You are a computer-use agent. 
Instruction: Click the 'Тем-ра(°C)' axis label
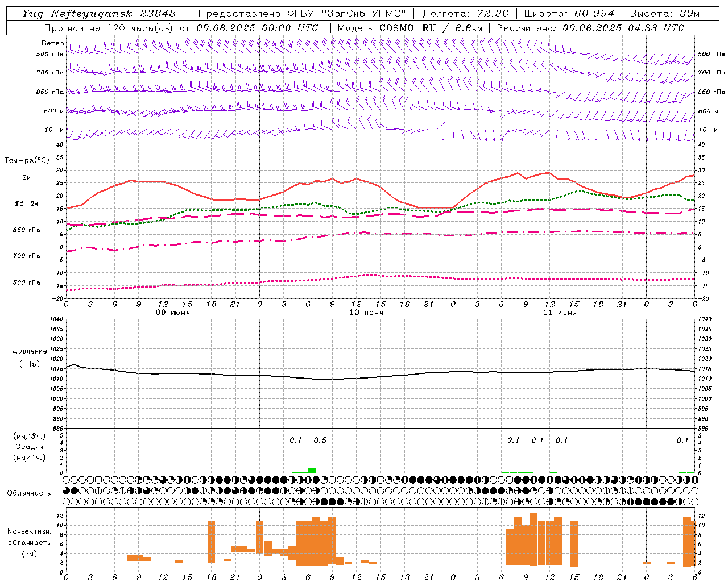[x=27, y=161]
